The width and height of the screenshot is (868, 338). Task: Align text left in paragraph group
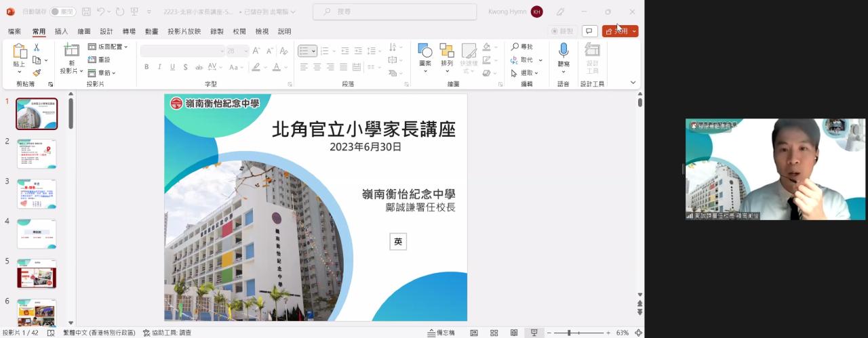(x=304, y=67)
